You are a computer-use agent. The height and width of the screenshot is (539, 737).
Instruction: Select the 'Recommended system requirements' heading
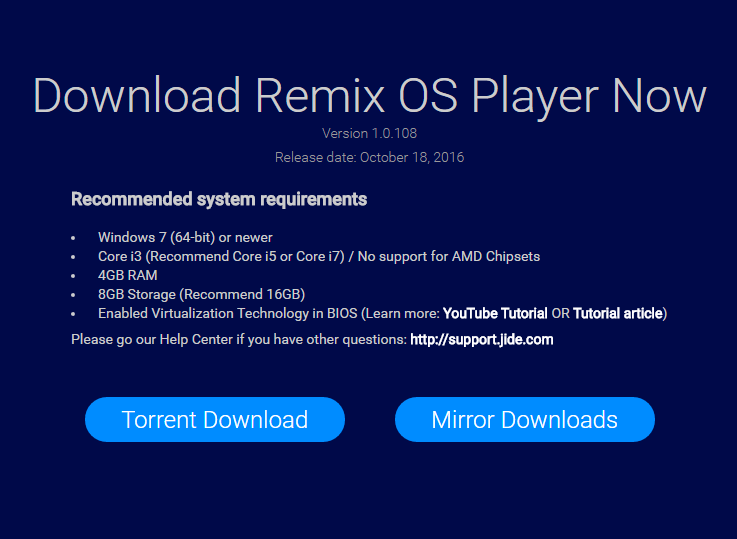[x=219, y=199]
